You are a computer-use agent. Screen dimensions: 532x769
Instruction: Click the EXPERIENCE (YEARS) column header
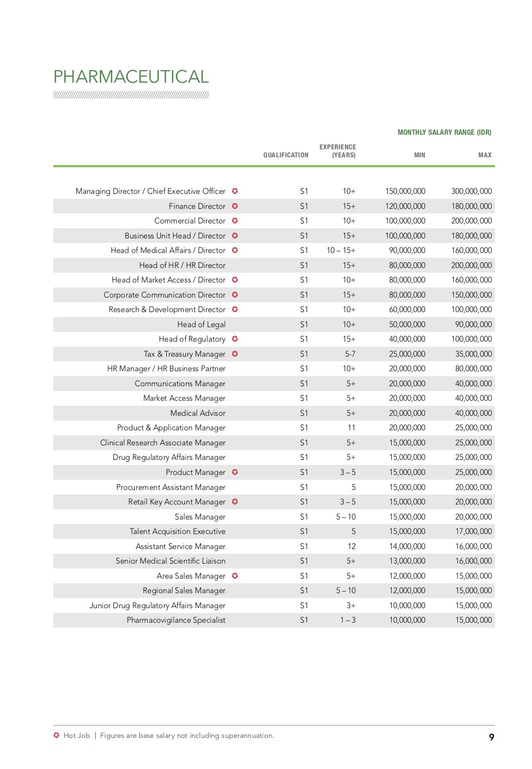(338, 151)
